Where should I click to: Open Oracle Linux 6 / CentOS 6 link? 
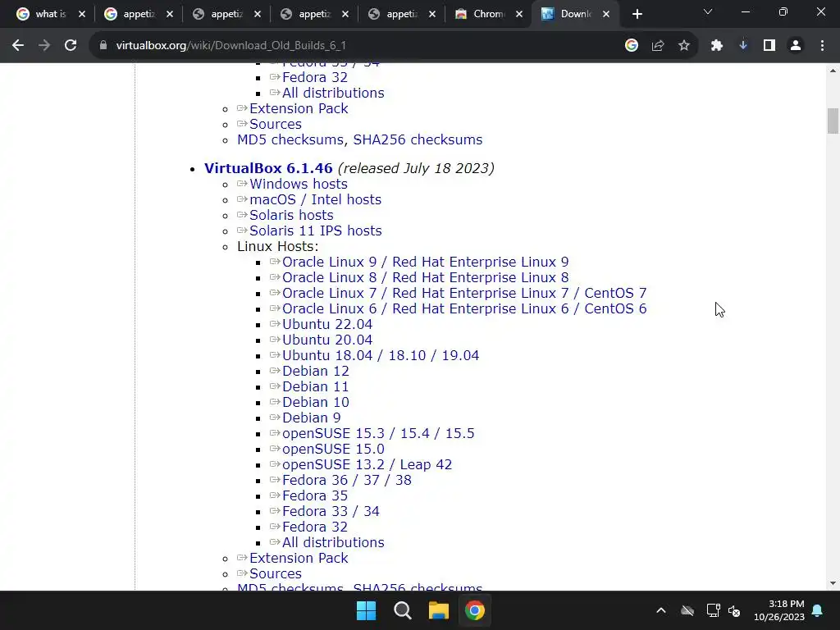pyautogui.click(x=464, y=308)
